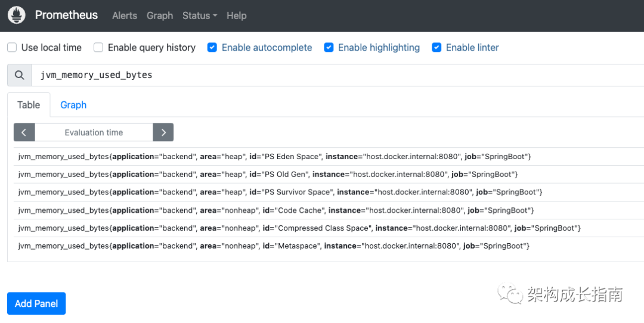Screen dimensions: 644x323
Task: Go to Graph in the top navbar
Action: click(160, 15)
